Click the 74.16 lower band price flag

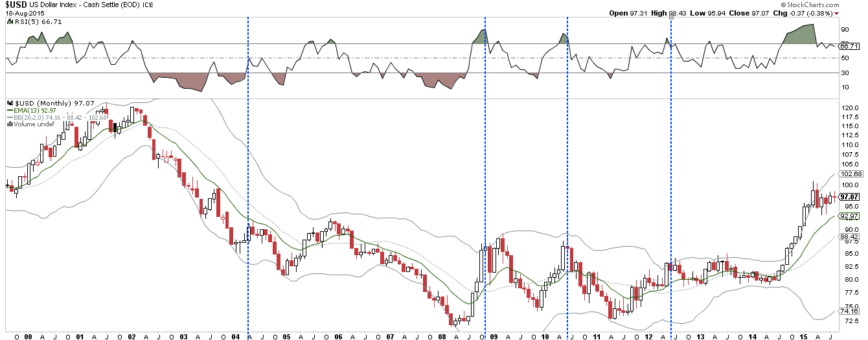[849, 311]
